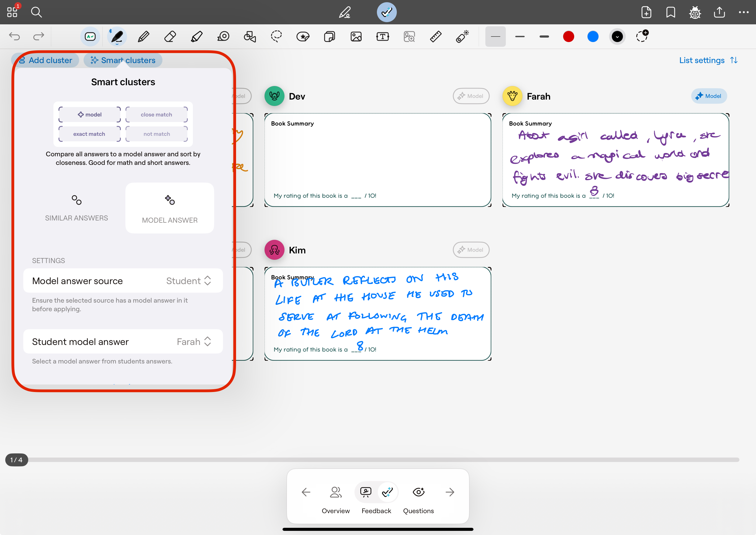Open the ruler tool
This screenshot has height=535, width=756.
[x=436, y=37]
